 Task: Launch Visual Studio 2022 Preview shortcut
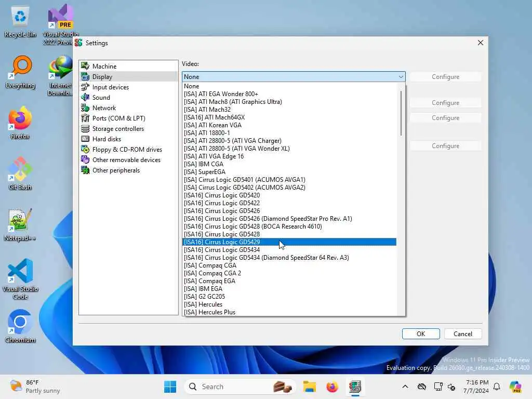[60, 24]
